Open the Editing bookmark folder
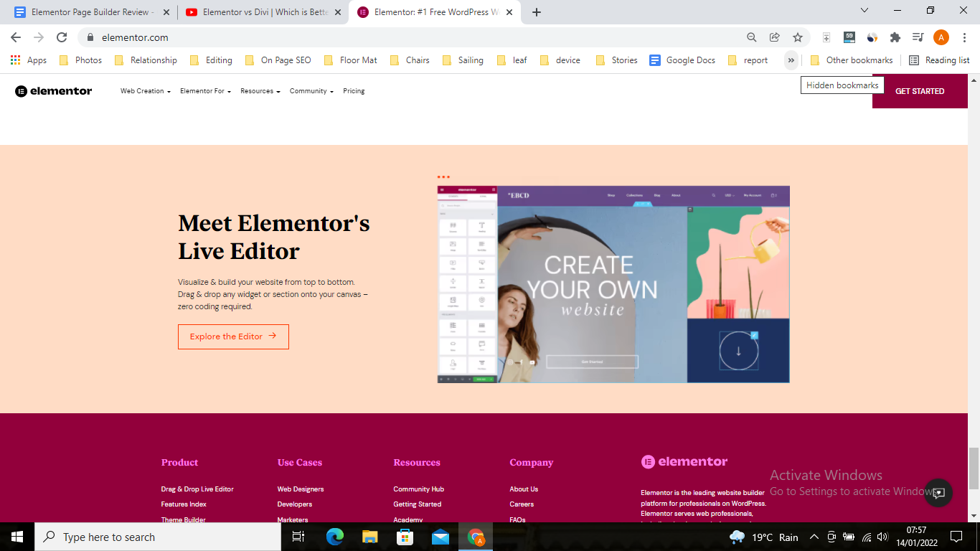980x551 pixels. pyautogui.click(x=211, y=60)
